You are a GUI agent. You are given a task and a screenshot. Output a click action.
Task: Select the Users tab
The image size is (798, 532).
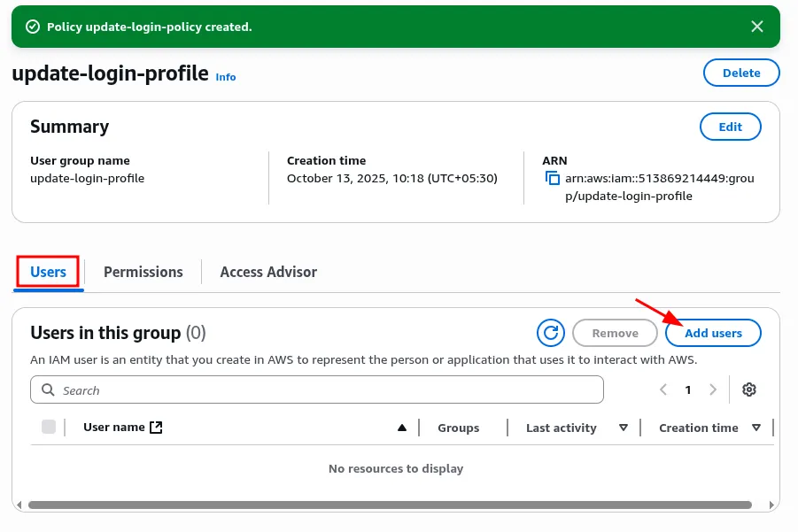tap(49, 272)
